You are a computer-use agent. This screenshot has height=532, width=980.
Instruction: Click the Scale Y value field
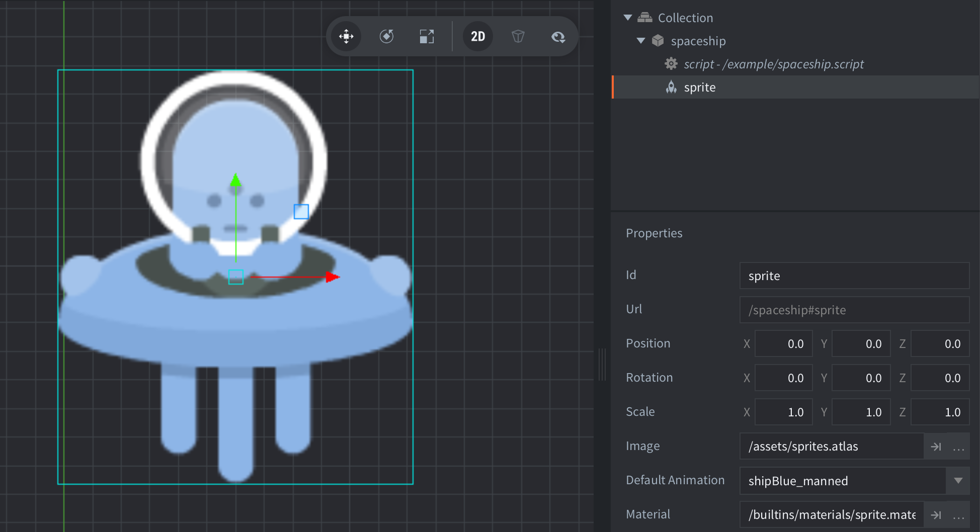point(861,412)
